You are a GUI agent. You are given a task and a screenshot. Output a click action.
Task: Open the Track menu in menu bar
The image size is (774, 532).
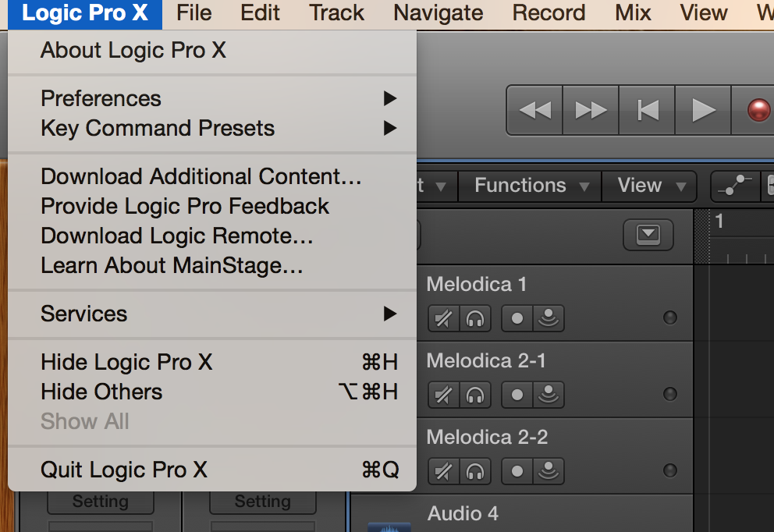pyautogui.click(x=336, y=13)
